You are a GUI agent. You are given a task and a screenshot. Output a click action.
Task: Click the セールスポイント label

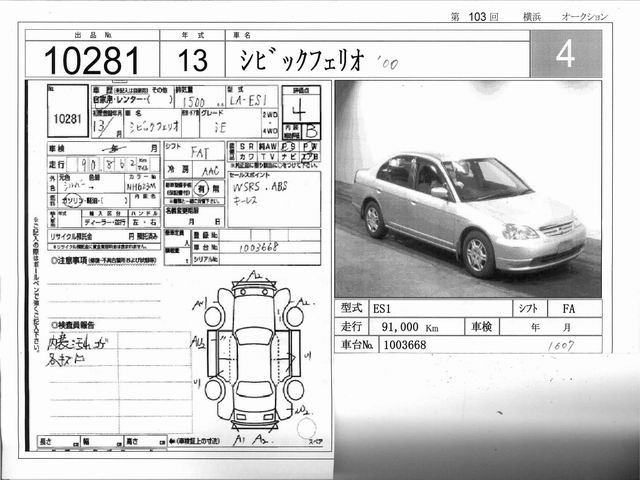(250, 175)
